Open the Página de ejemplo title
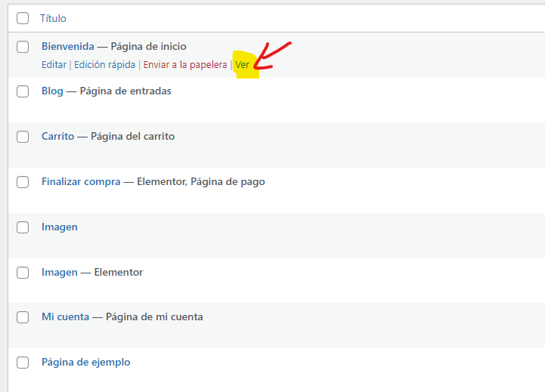The image size is (545, 392). (86, 362)
